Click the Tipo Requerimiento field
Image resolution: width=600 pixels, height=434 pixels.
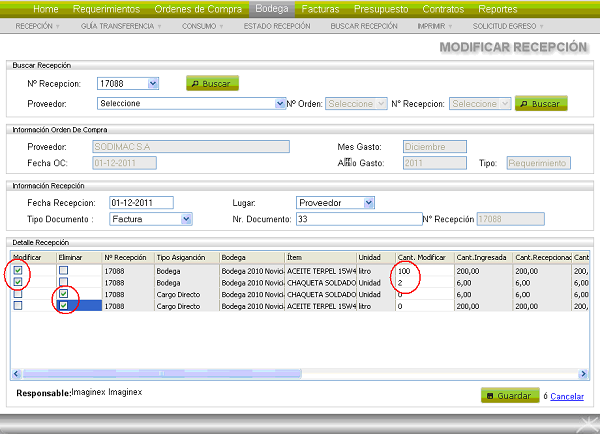[538, 163]
